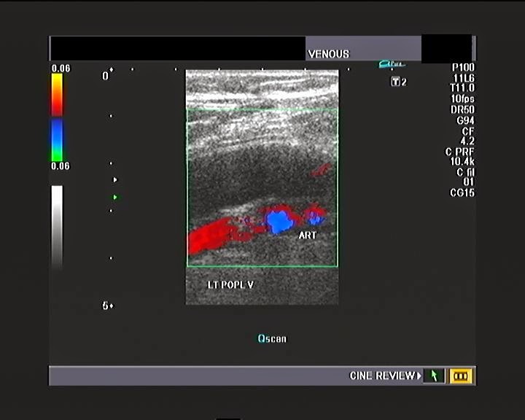This screenshot has height=420, width=525.
Task: Click the cyan Pure logo icon
Action: pyautogui.click(x=392, y=63)
